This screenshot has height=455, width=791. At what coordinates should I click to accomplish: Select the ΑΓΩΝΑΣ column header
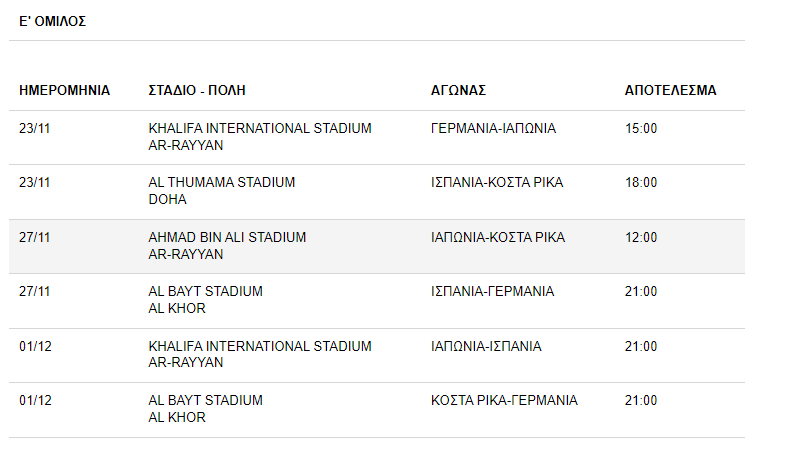tap(458, 90)
